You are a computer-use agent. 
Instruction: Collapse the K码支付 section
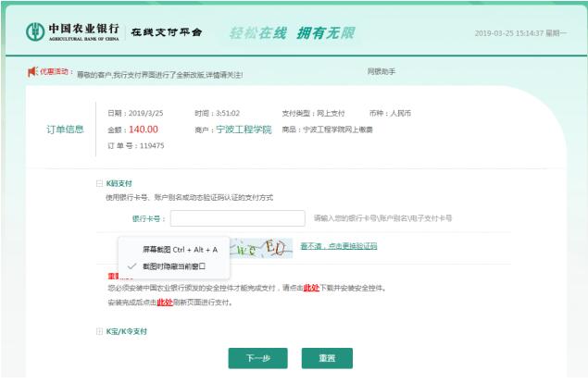[x=100, y=183]
